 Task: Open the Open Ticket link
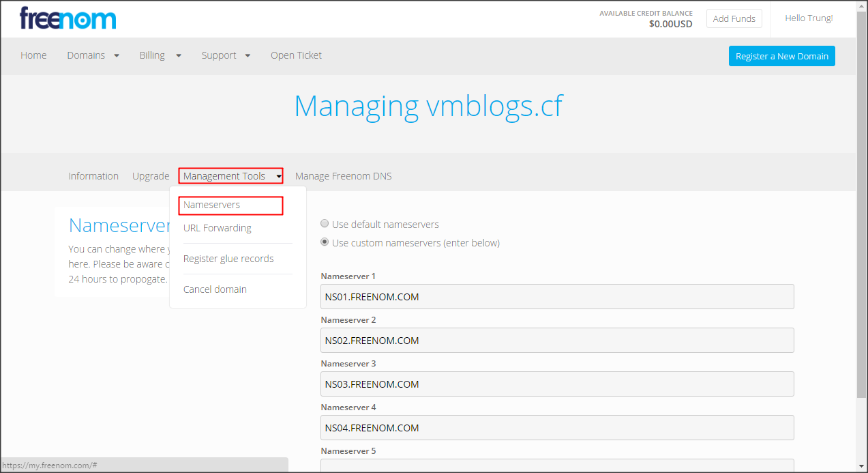[x=296, y=55]
